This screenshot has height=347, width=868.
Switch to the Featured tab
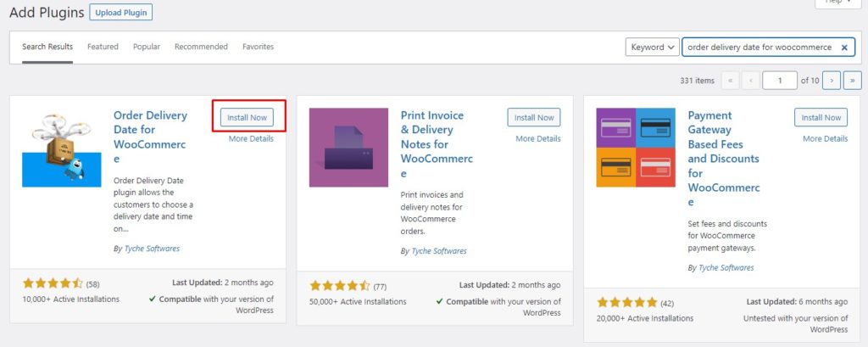103,47
